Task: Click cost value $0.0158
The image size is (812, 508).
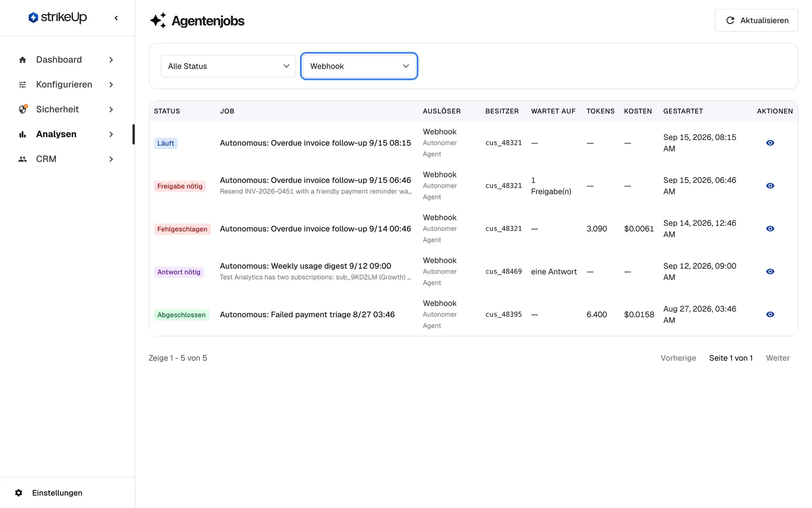Action: coord(639,314)
